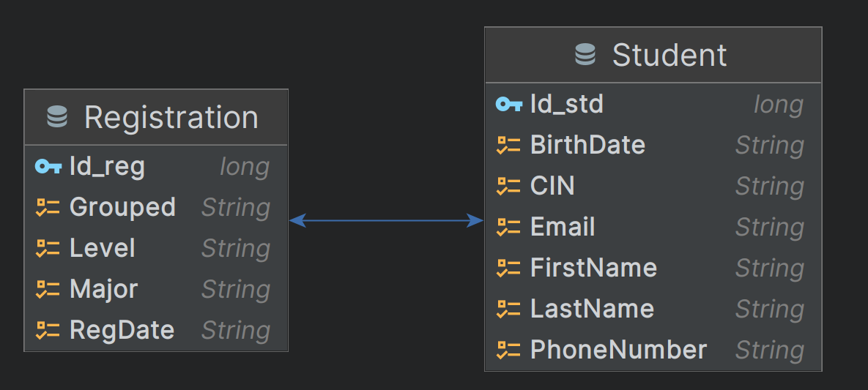The image size is (868, 390).
Task: Click the column icon beside PhoneNumber
Action: pos(508,350)
